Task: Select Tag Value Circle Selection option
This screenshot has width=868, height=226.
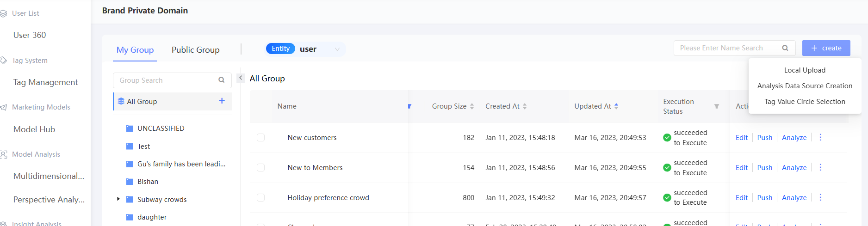Action: pyautogui.click(x=805, y=102)
